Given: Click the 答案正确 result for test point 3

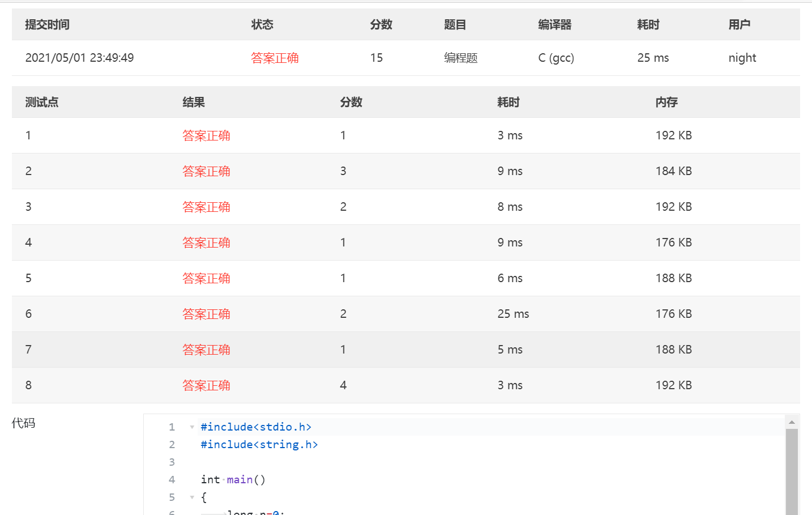Looking at the screenshot, I should [206, 207].
